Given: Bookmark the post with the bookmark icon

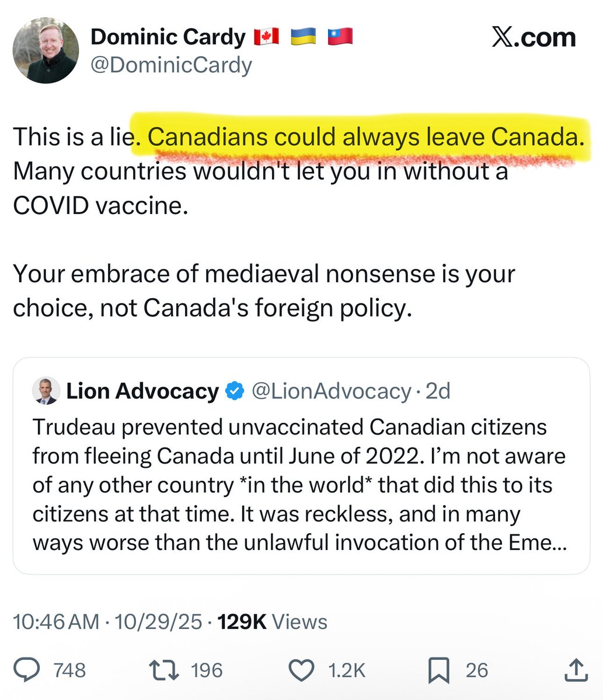Looking at the screenshot, I should 438,670.
